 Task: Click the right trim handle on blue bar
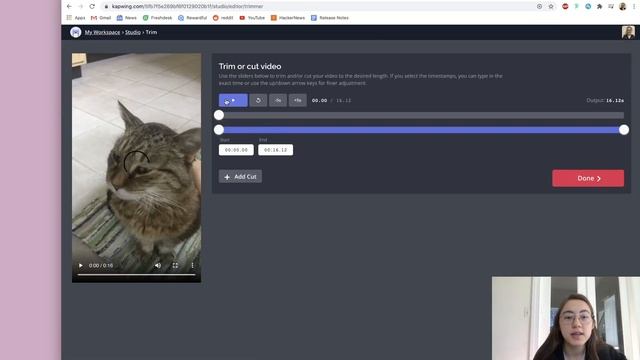click(x=624, y=130)
